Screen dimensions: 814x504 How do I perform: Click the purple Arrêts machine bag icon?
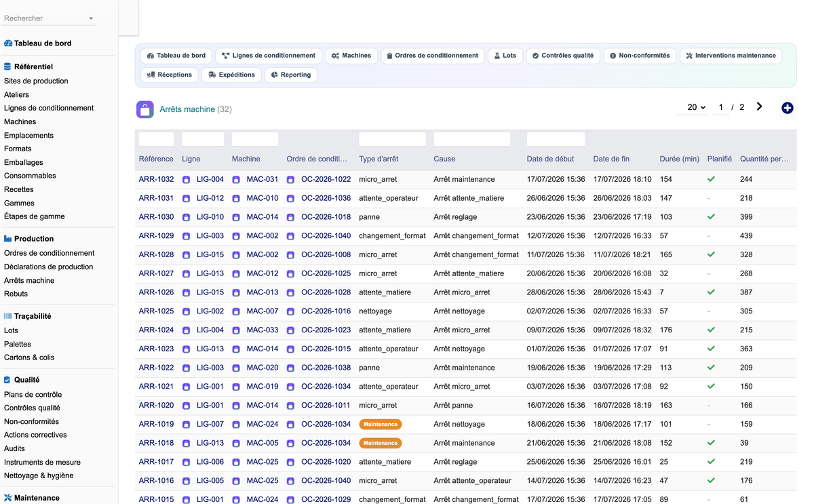click(144, 109)
